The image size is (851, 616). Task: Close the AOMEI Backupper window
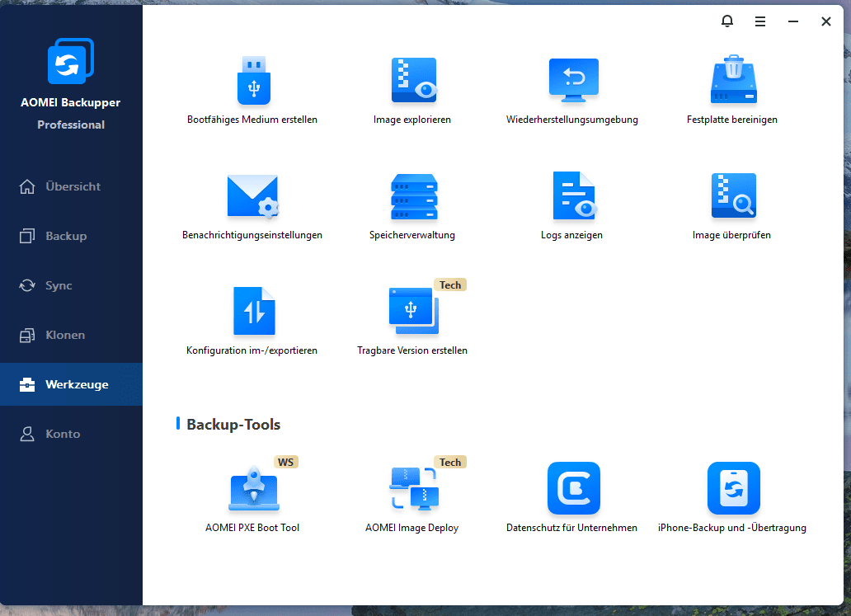(x=826, y=21)
